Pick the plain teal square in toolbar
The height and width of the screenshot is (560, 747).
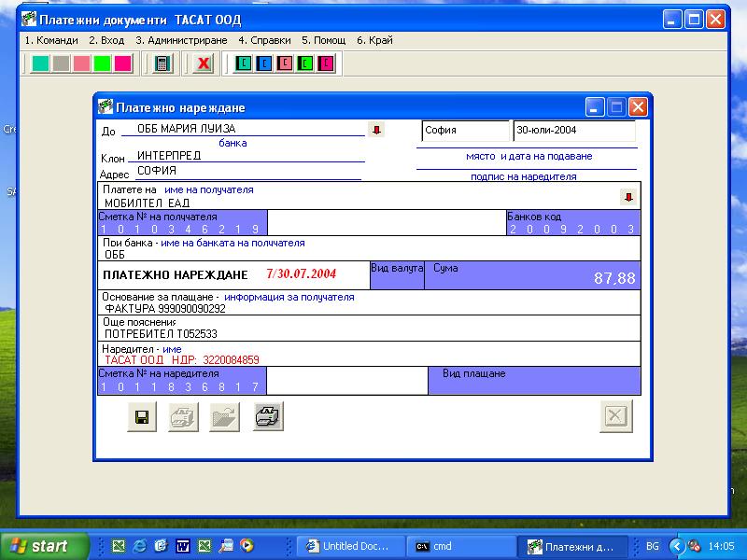[x=40, y=63]
